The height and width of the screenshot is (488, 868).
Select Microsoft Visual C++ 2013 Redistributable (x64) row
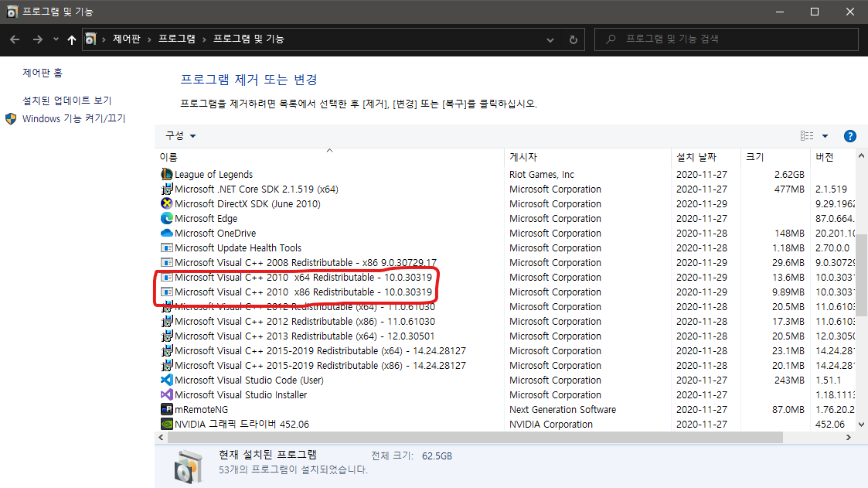click(x=305, y=336)
